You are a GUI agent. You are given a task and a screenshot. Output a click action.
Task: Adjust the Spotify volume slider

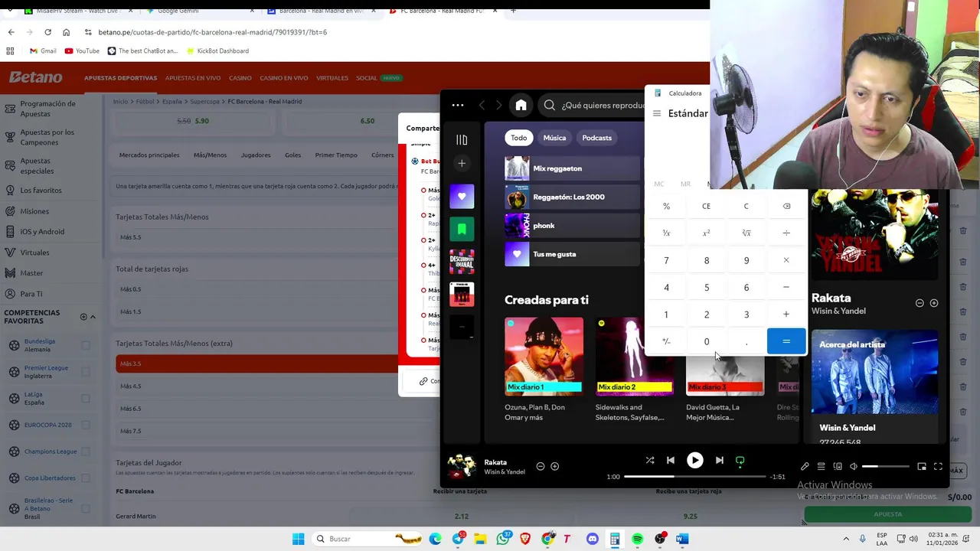click(x=886, y=467)
